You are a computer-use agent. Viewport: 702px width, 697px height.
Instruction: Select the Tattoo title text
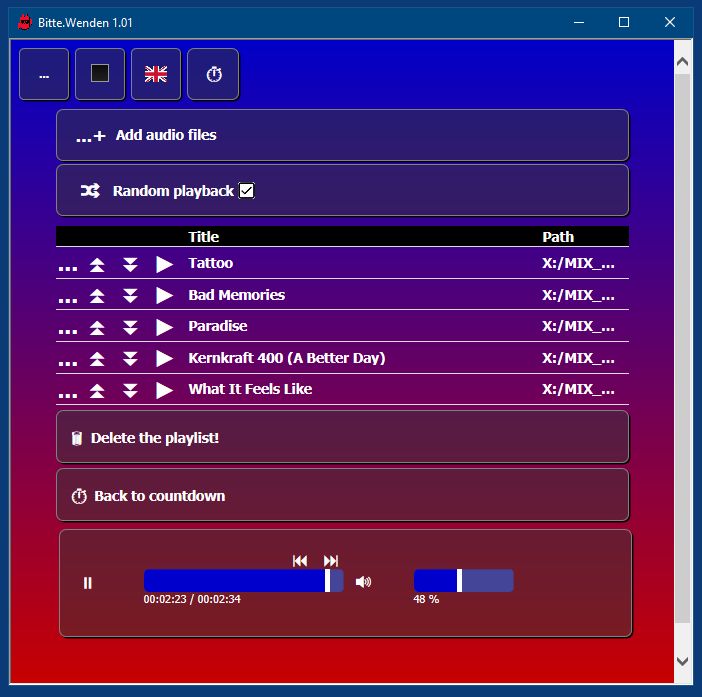(x=210, y=263)
